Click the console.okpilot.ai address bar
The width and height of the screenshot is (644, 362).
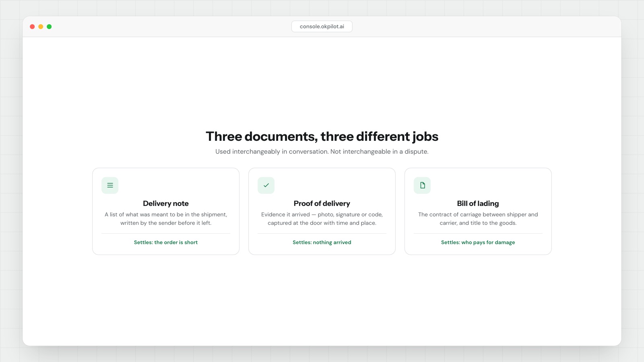322,27
